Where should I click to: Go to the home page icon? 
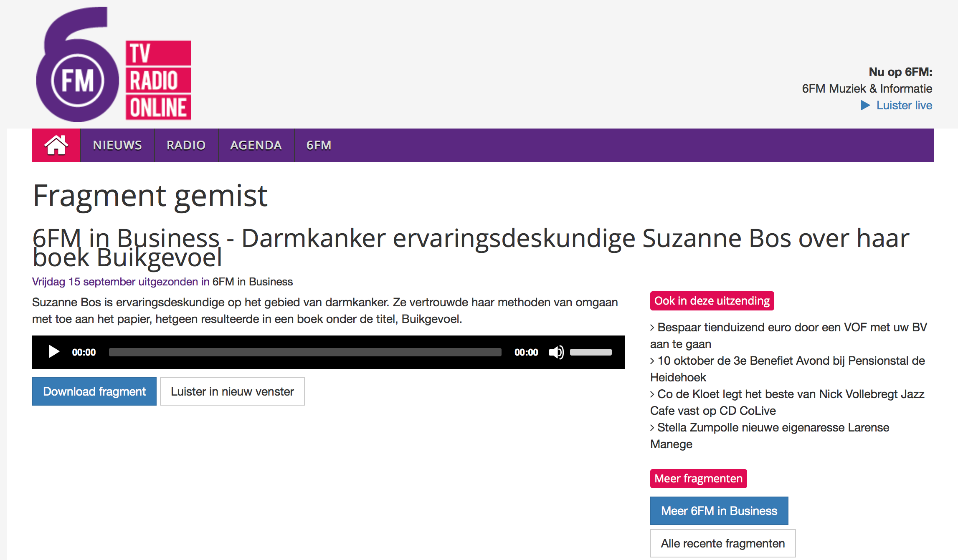click(x=56, y=145)
